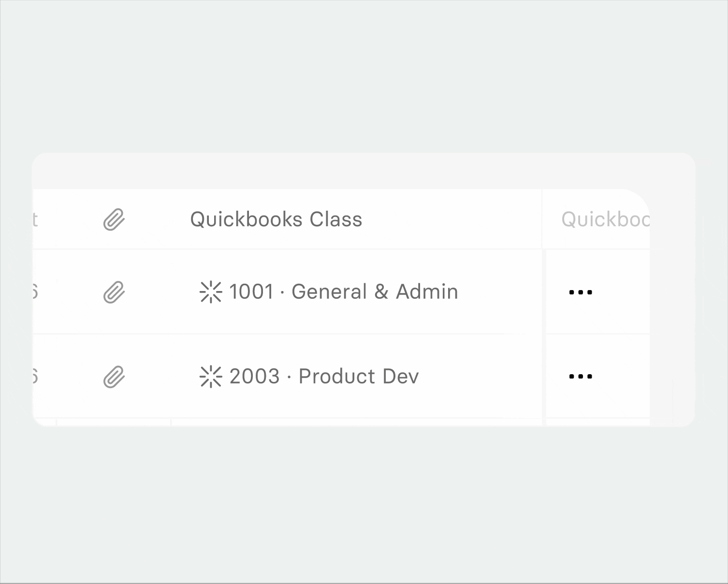
Task: Click the divider right of Quickbooks Class header
Action: 542,219
